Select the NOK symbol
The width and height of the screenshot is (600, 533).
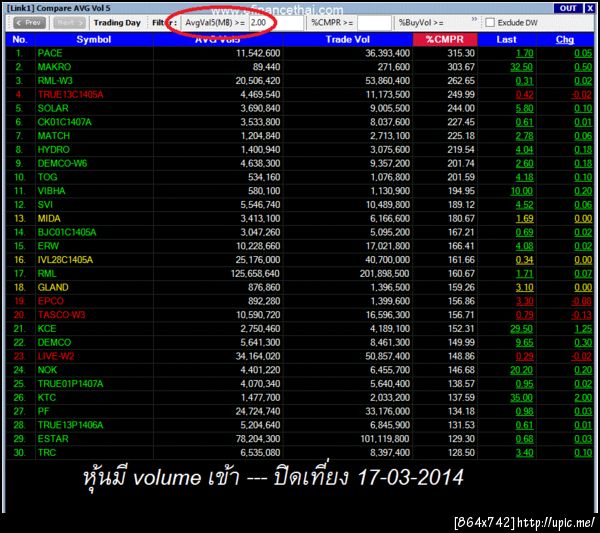click(47, 370)
